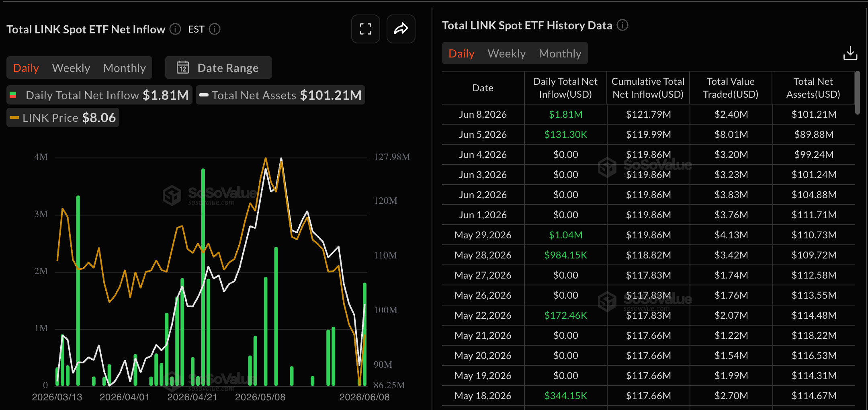Open the Date Range picker

(219, 68)
